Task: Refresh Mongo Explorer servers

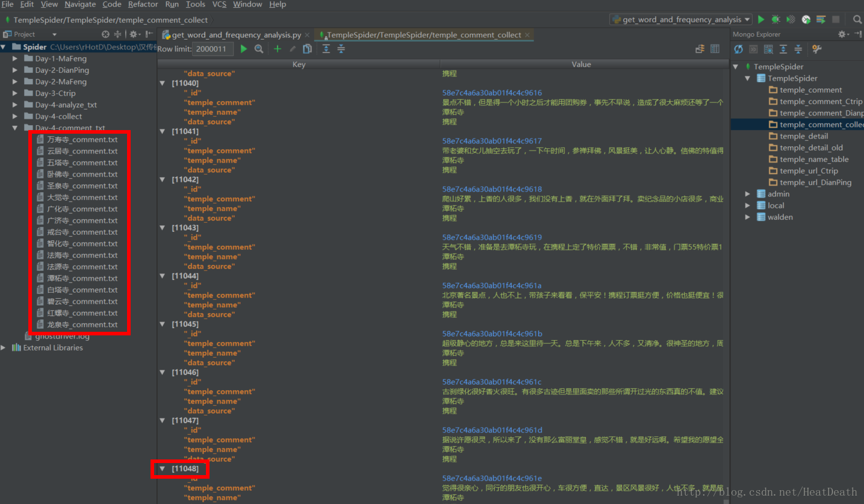Action: pyautogui.click(x=738, y=49)
